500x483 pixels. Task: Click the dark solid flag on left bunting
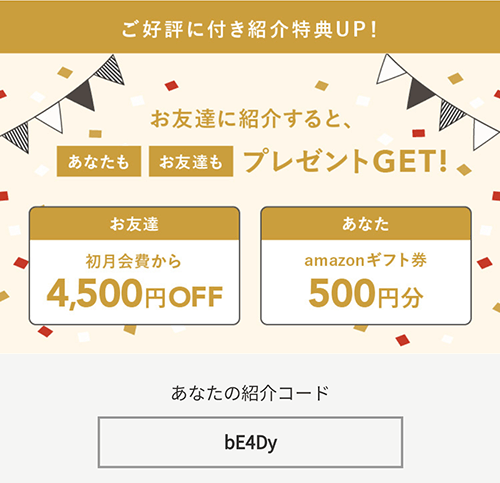[x=83, y=96]
